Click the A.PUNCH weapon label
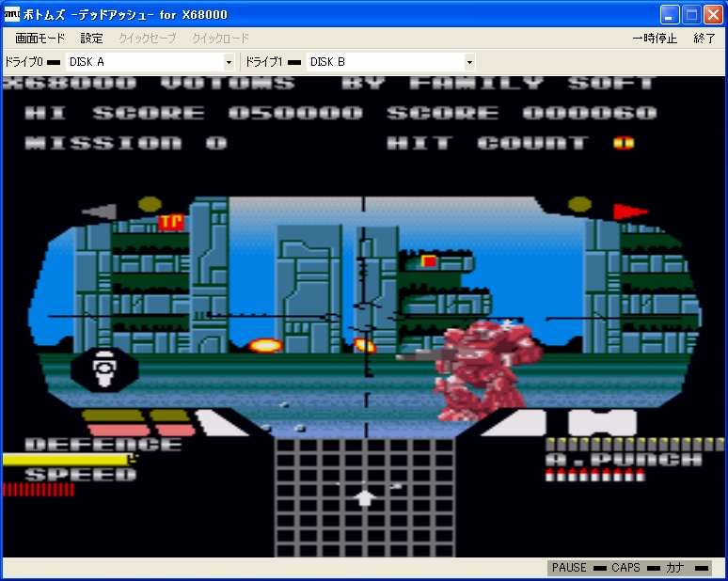This screenshot has width=728, height=581. (x=623, y=460)
